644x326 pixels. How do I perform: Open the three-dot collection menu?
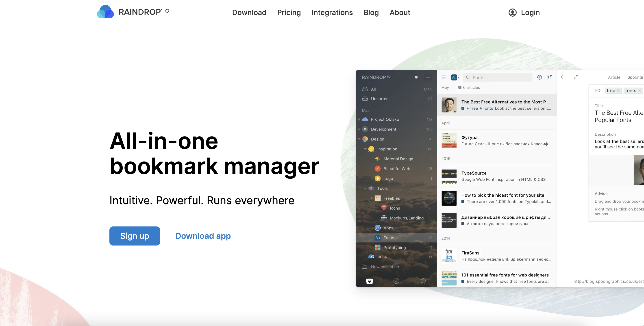click(x=459, y=78)
